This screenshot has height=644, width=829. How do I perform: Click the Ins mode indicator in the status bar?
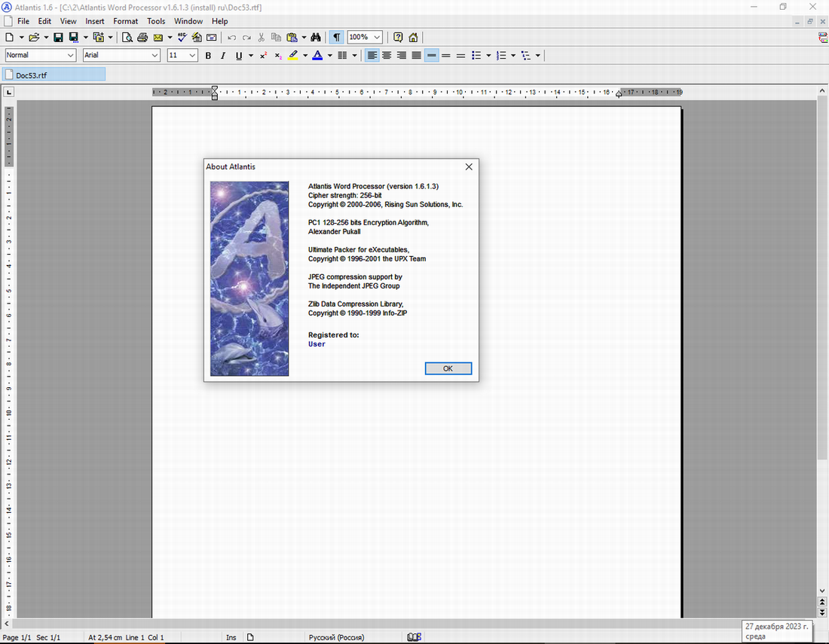pos(231,638)
